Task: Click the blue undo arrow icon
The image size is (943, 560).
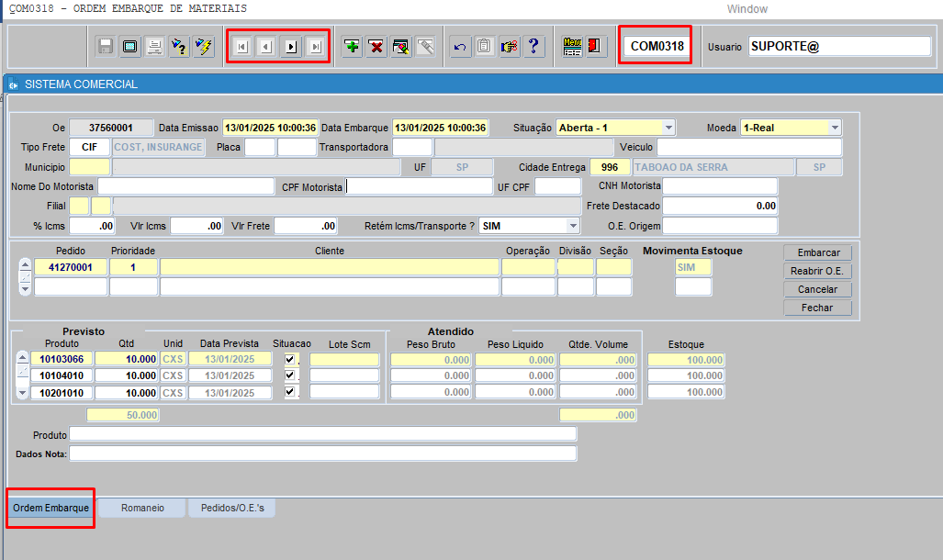Action: click(x=460, y=46)
